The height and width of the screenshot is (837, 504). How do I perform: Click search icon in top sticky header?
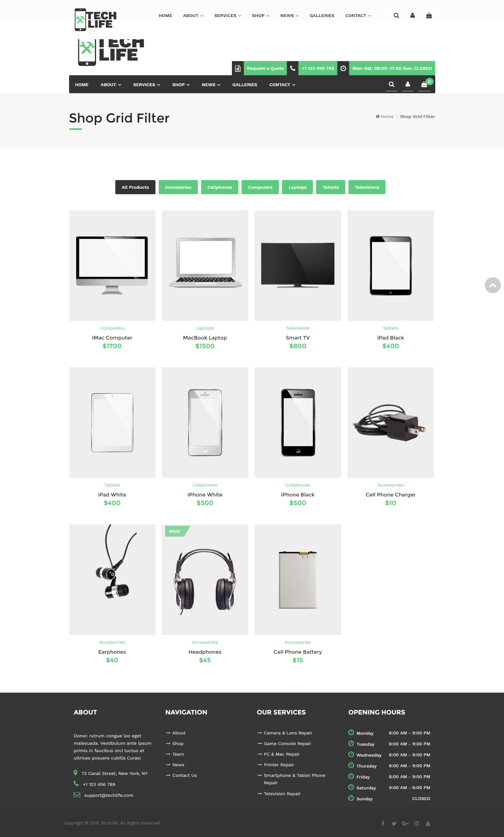[x=396, y=16]
